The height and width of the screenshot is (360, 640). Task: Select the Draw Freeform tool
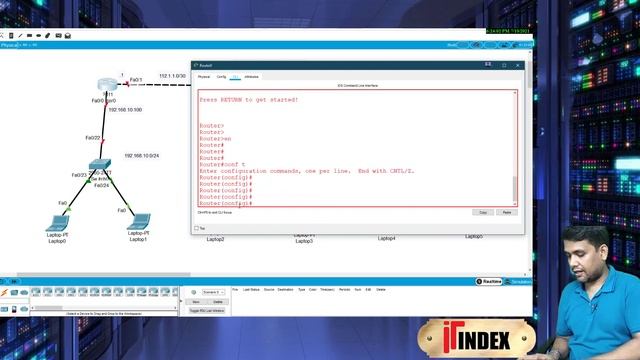coord(48,36)
